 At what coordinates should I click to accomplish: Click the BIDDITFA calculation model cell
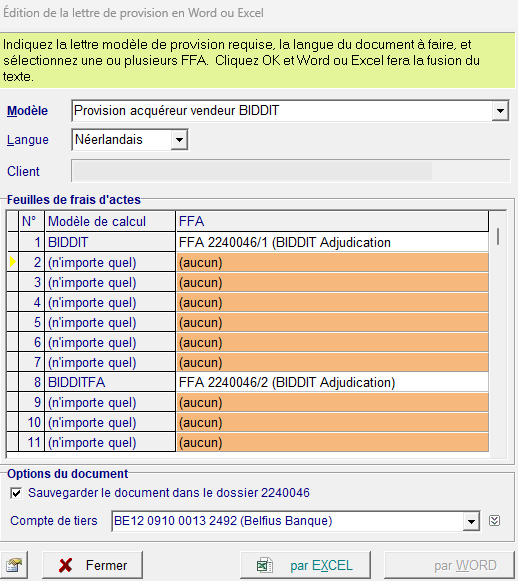110,382
